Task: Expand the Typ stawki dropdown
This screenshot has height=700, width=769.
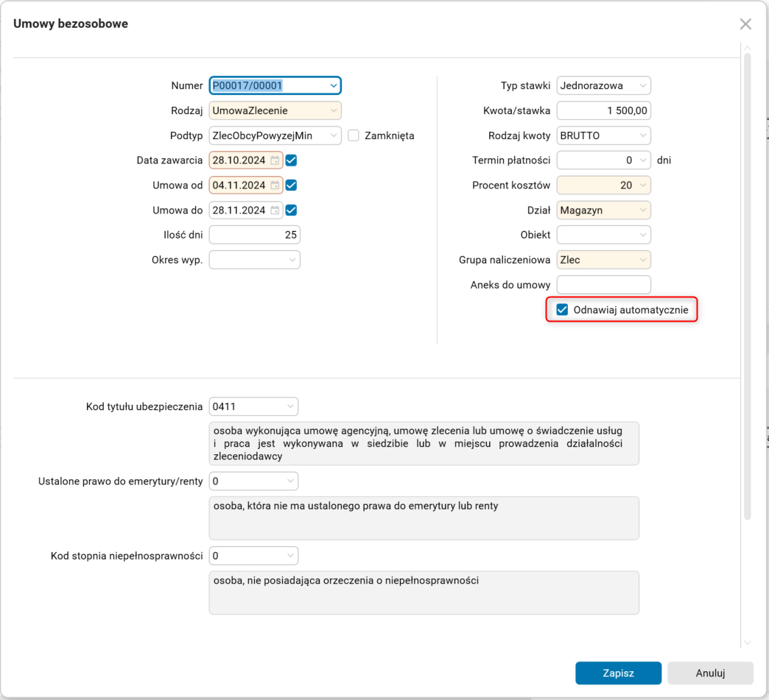Action: 644,85
